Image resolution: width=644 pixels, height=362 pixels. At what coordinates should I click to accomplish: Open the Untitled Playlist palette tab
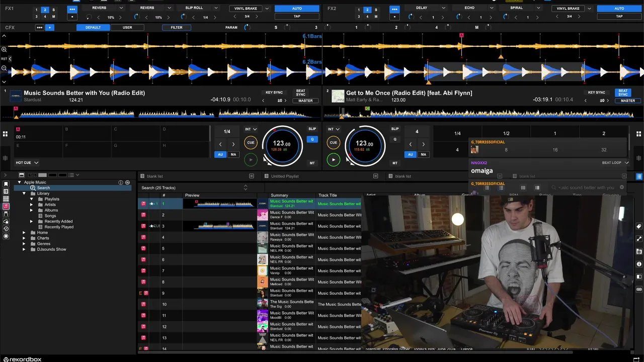tap(285, 176)
